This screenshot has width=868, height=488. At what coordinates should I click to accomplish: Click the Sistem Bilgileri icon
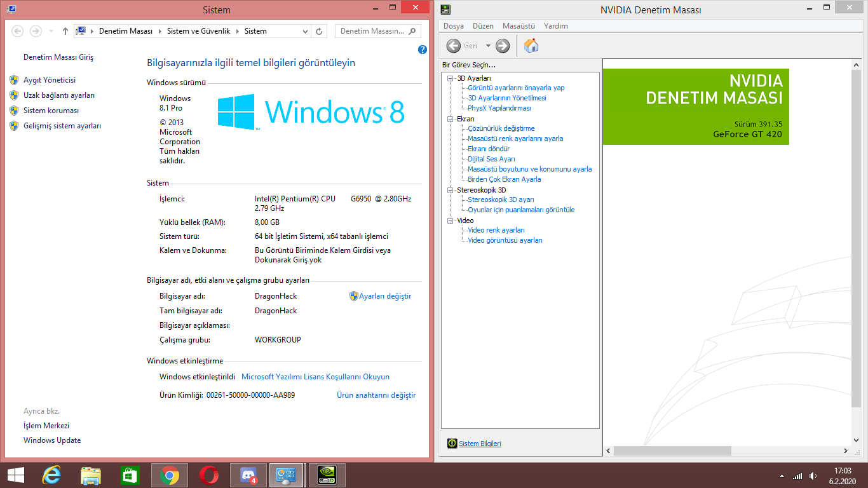click(452, 444)
